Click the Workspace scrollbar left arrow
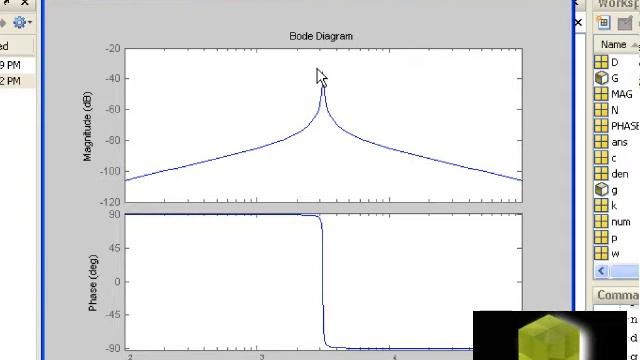The height and width of the screenshot is (360, 640). point(601,271)
